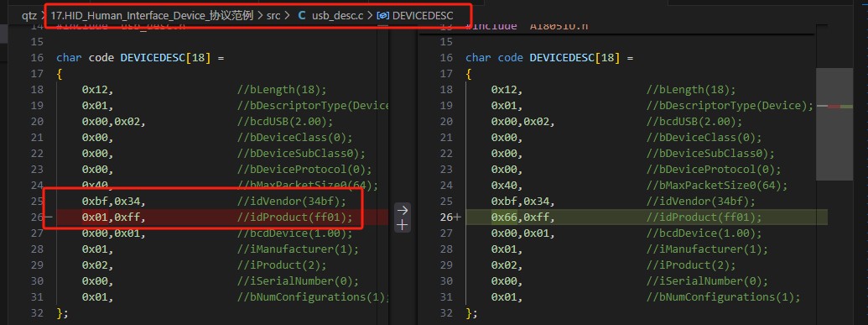Select usb_desc.c in the breadcrumb

point(337,15)
